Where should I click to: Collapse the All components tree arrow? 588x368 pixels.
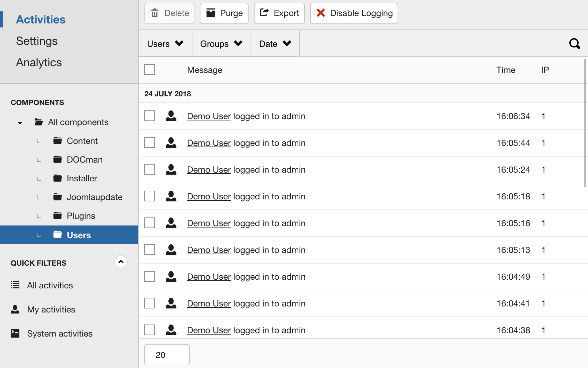click(20, 123)
